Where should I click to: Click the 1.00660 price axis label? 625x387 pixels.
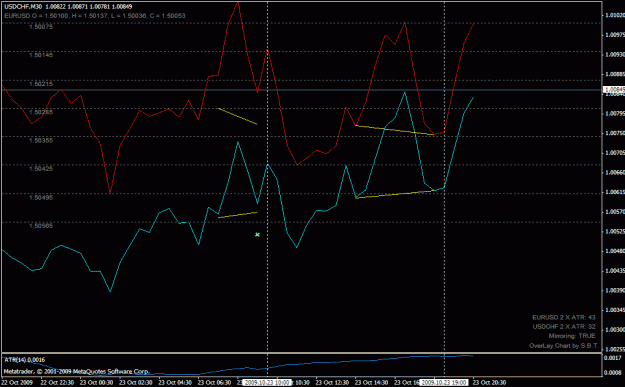[615, 173]
